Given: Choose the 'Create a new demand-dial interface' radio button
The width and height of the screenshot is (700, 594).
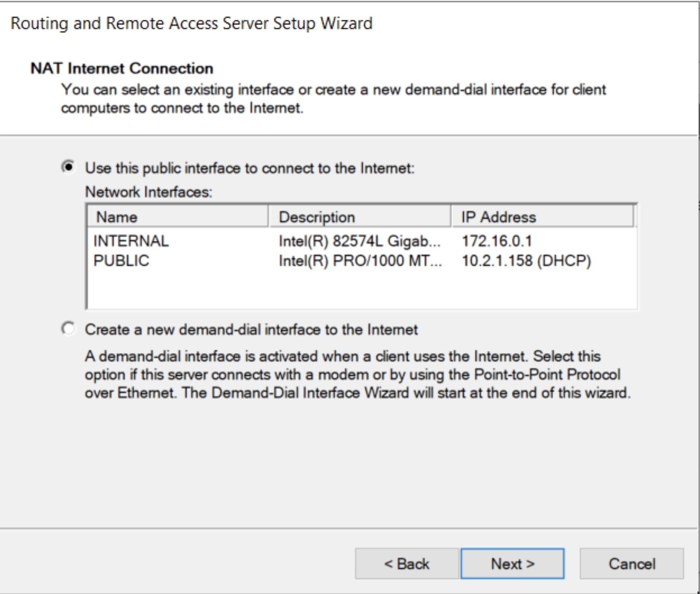Looking at the screenshot, I should [68, 329].
